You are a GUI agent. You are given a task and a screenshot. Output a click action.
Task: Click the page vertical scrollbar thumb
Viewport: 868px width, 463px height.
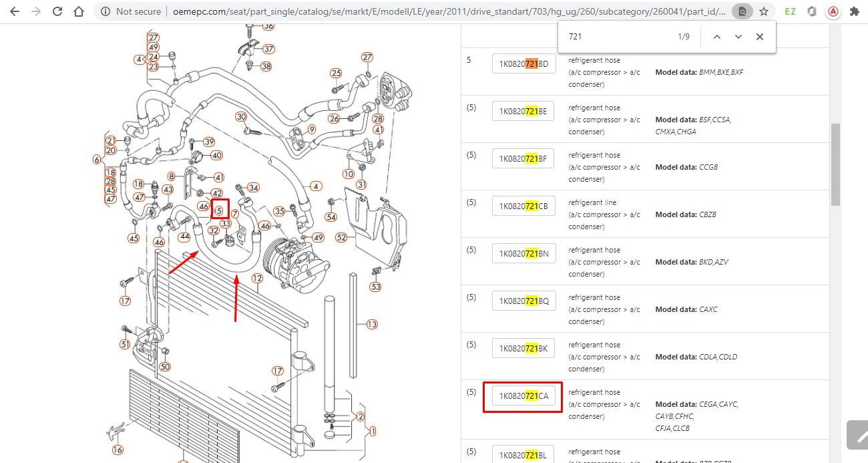835,164
